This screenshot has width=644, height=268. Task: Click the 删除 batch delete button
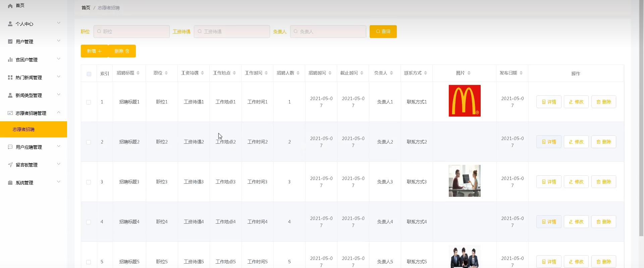click(122, 51)
